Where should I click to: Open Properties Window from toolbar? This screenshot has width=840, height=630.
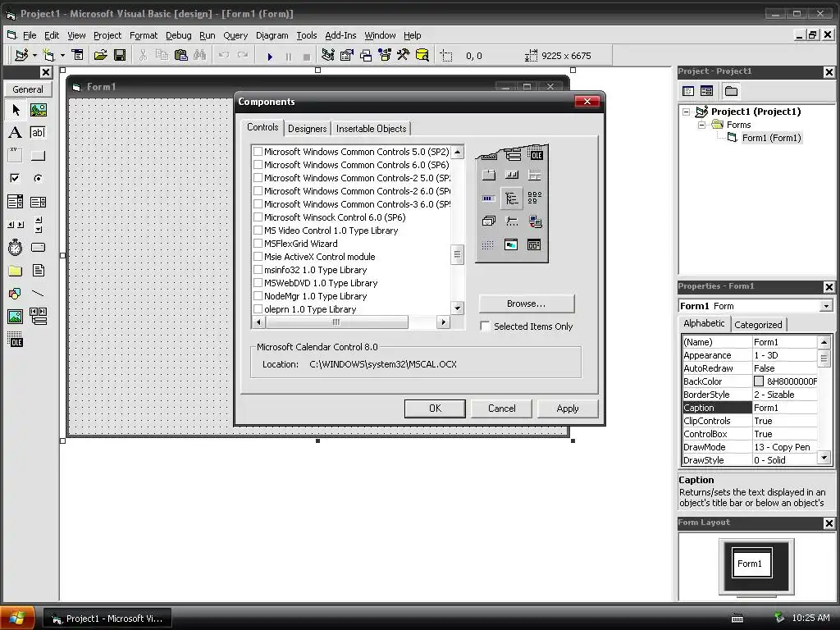tap(347, 55)
